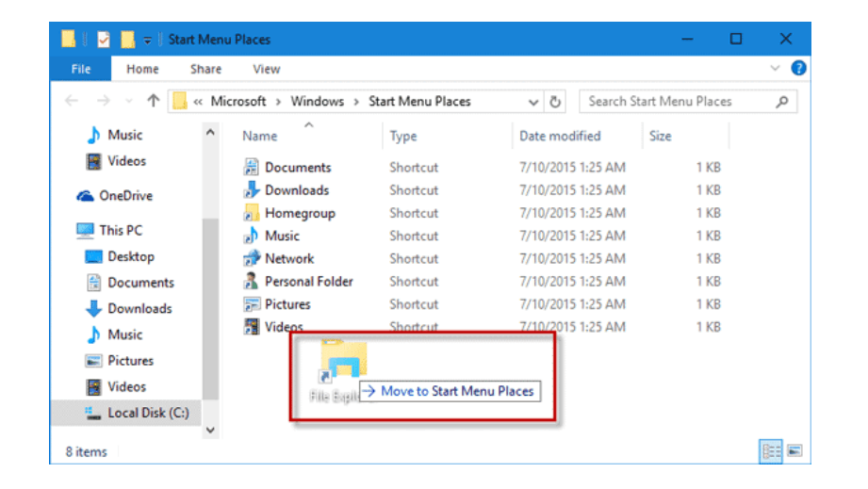Open the Customize Quick Access Toolbar dropdown
The width and height of the screenshot is (868, 489).
(147, 40)
